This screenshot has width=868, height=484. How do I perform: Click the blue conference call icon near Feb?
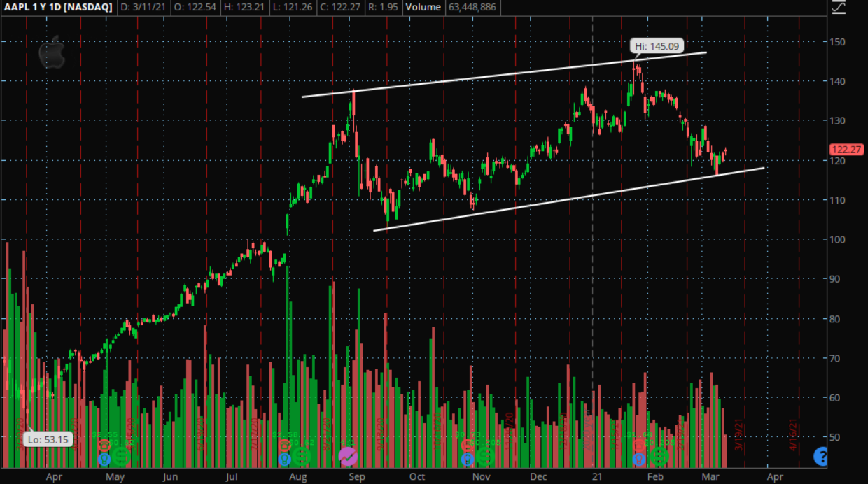[639, 460]
